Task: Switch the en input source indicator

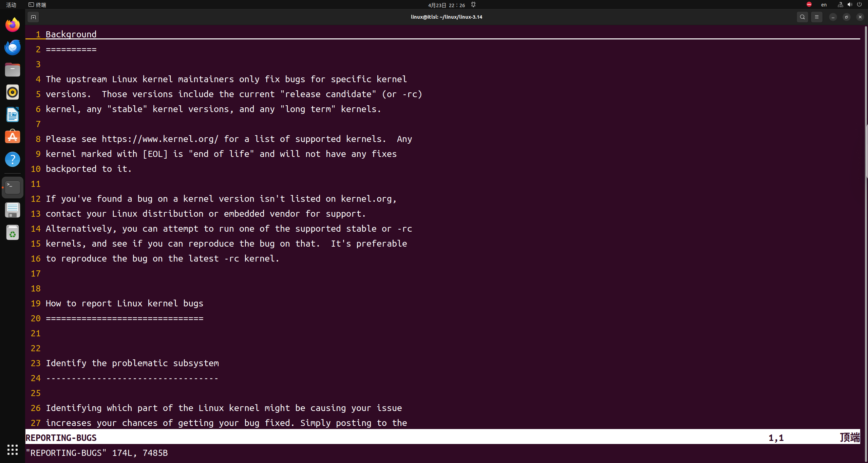Action: [x=824, y=5]
